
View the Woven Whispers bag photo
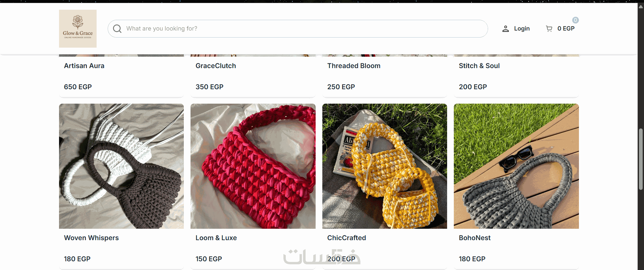(121, 166)
